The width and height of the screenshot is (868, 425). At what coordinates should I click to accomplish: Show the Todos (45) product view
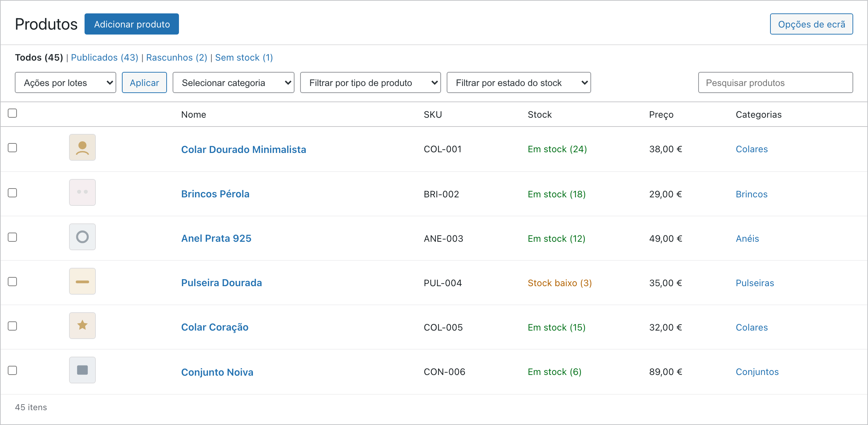pyautogui.click(x=39, y=57)
